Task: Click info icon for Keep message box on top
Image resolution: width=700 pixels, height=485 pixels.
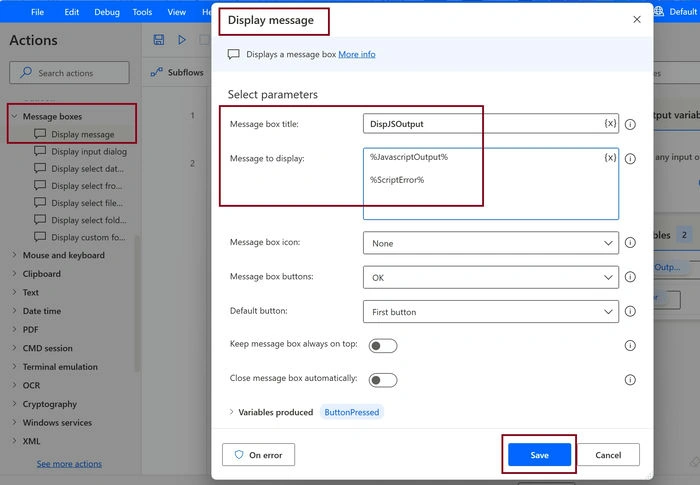Action: [630, 345]
